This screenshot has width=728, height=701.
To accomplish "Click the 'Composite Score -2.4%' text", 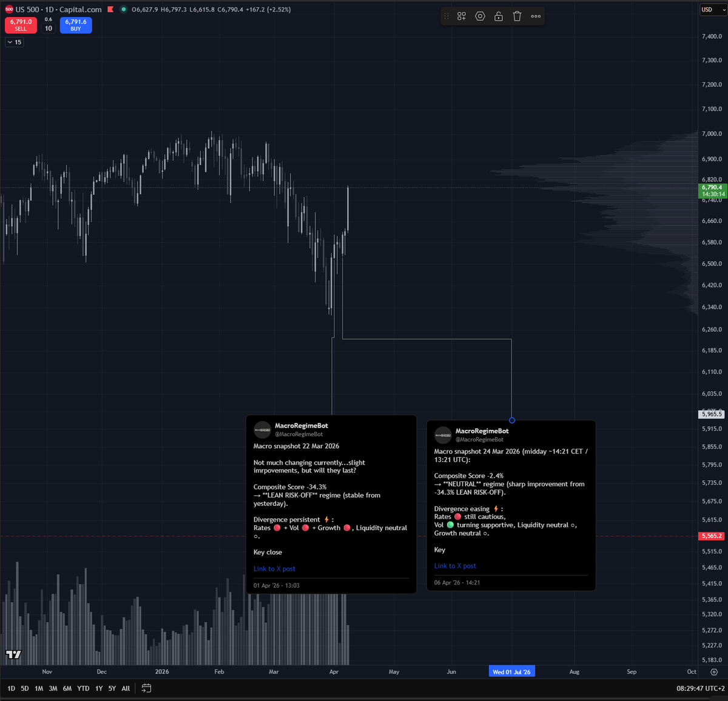I will (469, 476).
